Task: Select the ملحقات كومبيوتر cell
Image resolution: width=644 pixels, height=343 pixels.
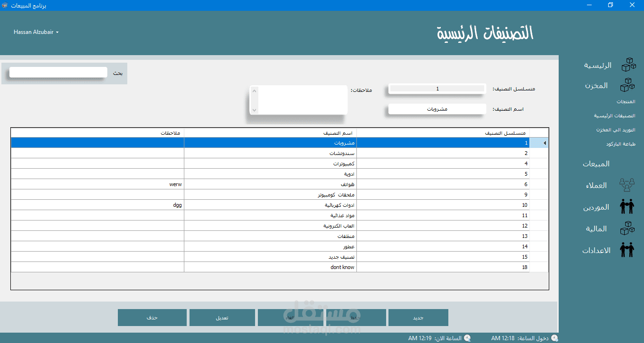Action: click(x=271, y=195)
